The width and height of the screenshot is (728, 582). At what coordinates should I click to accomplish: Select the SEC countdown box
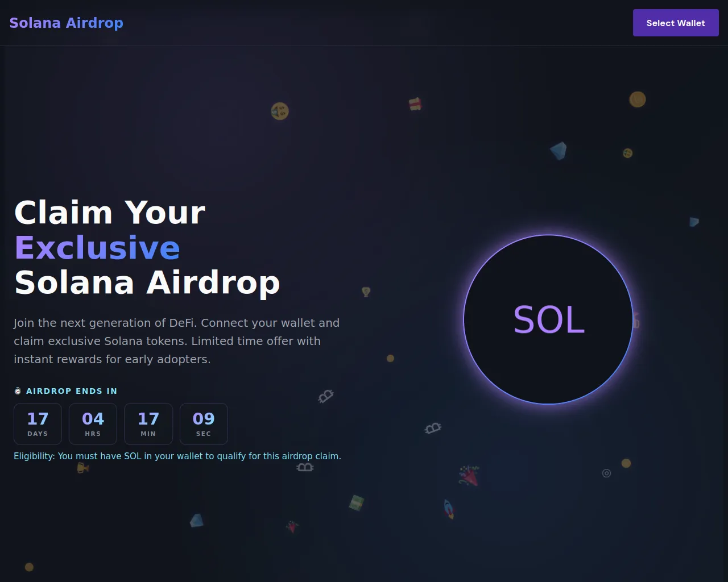(204, 424)
